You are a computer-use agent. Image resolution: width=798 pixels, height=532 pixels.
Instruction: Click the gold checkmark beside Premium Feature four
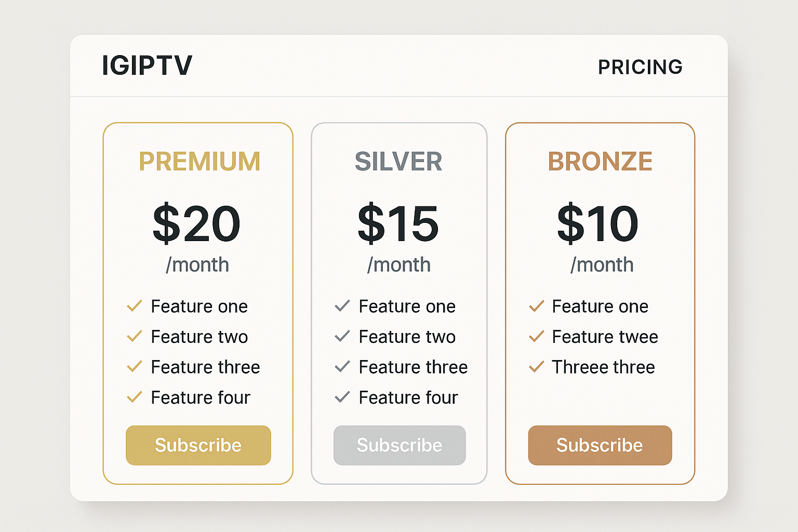coord(135,397)
